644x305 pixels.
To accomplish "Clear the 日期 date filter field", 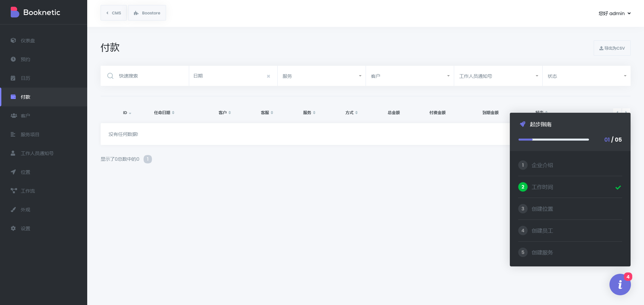I will click(268, 76).
